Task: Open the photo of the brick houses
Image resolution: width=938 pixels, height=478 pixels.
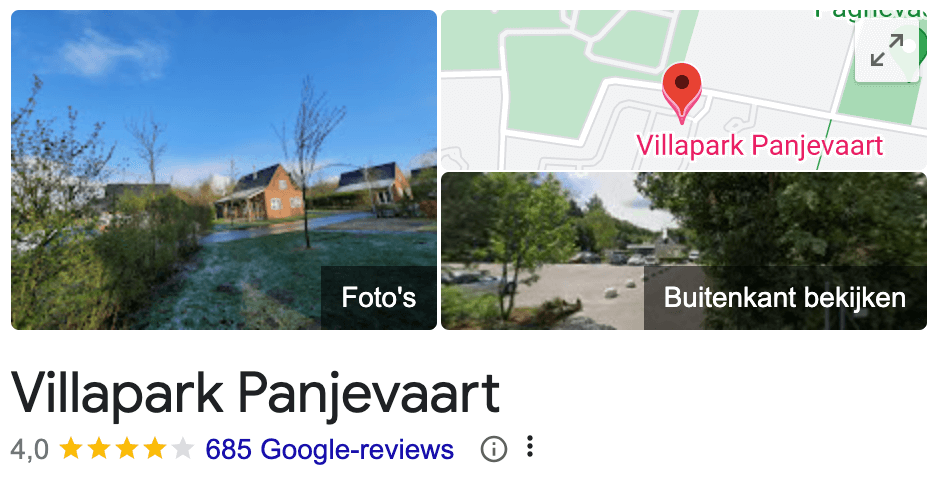Action: [x=224, y=169]
